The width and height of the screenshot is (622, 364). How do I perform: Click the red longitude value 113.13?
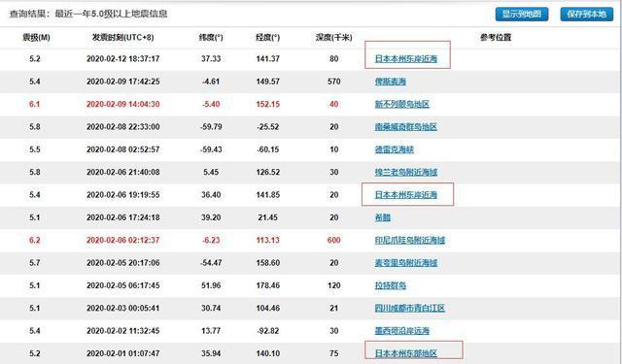point(268,240)
